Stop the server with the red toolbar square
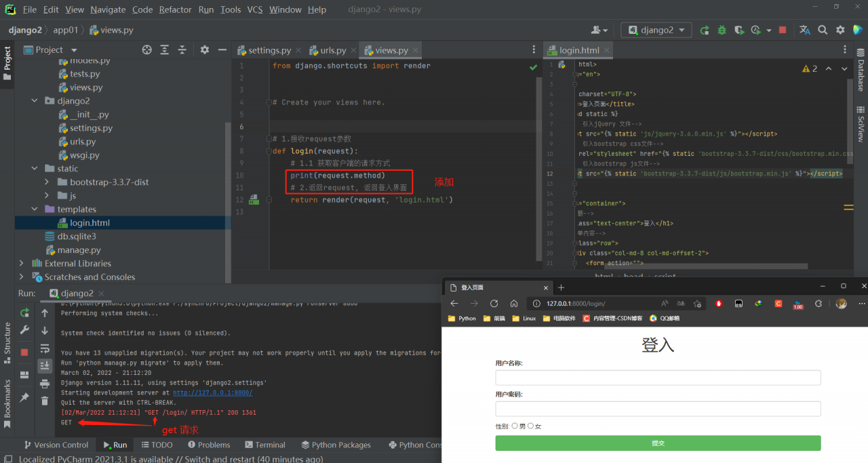868x463 pixels. click(x=783, y=30)
